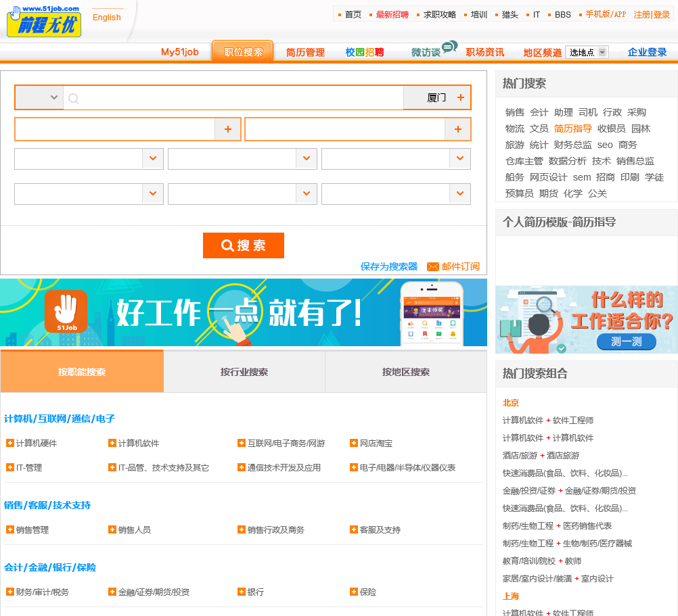Click the 测一测 button in side banner
The width and height of the screenshot is (678, 616).
click(x=626, y=341)
